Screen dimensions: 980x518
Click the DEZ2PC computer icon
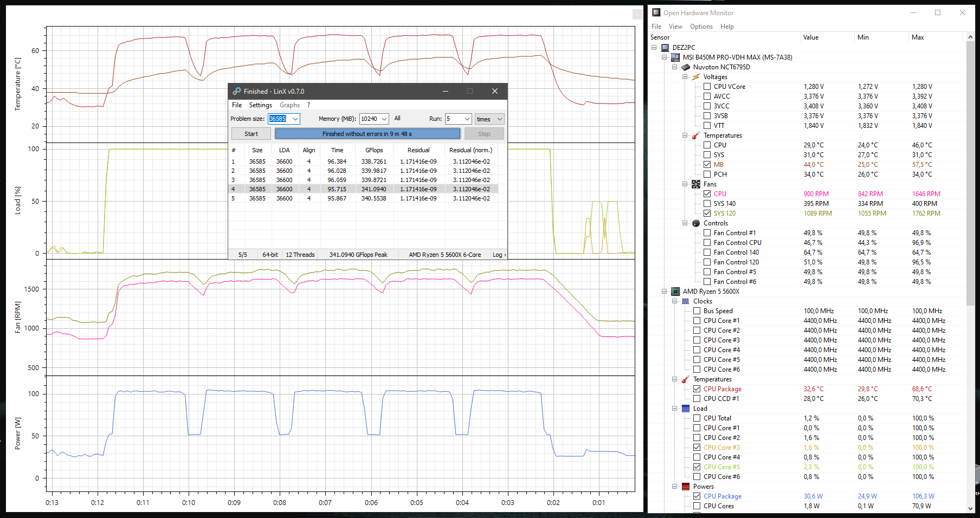coord(665,48)
